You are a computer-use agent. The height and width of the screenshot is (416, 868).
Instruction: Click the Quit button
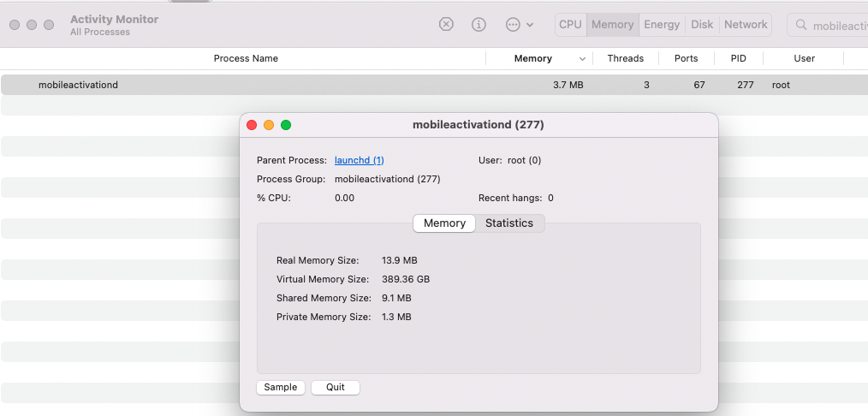point(336,387)
